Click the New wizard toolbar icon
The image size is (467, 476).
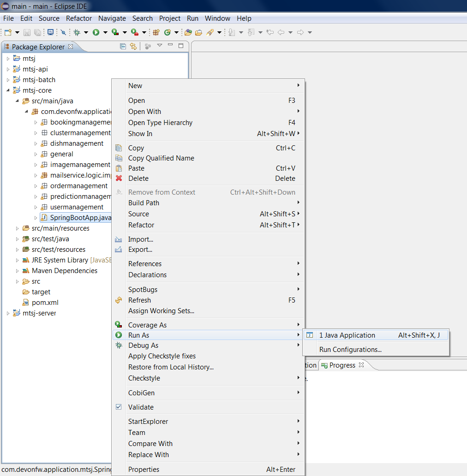(x=9, y=32)
